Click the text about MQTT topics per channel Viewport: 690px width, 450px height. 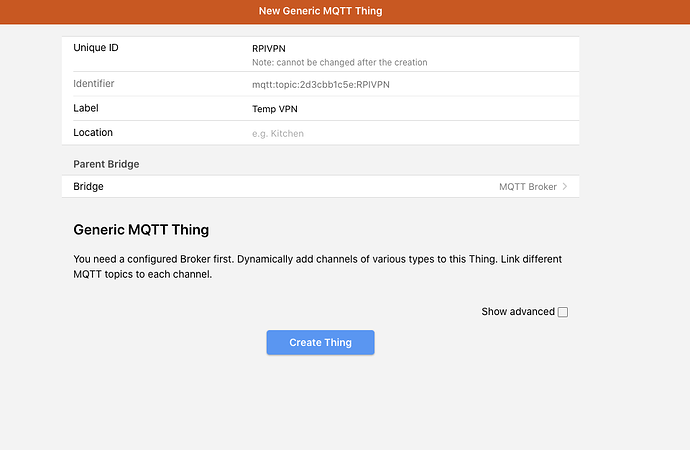pos(140,275)
